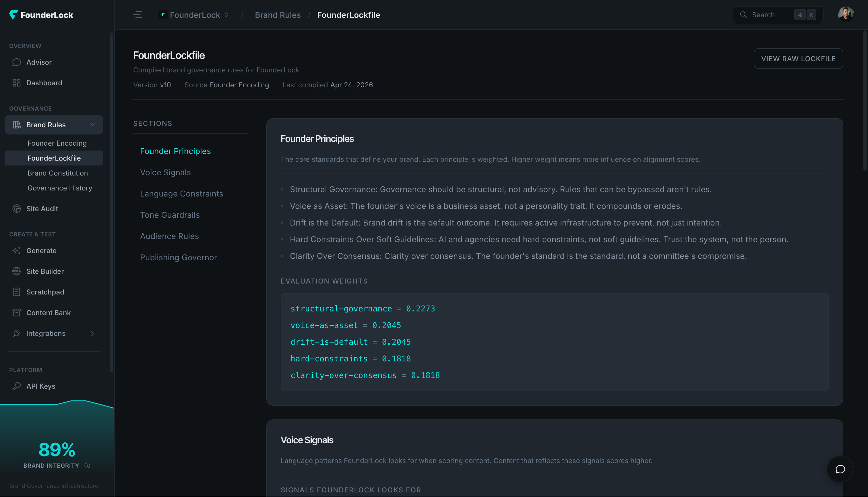Open Site Builder
868x497 pixels.
coord(54,271)
